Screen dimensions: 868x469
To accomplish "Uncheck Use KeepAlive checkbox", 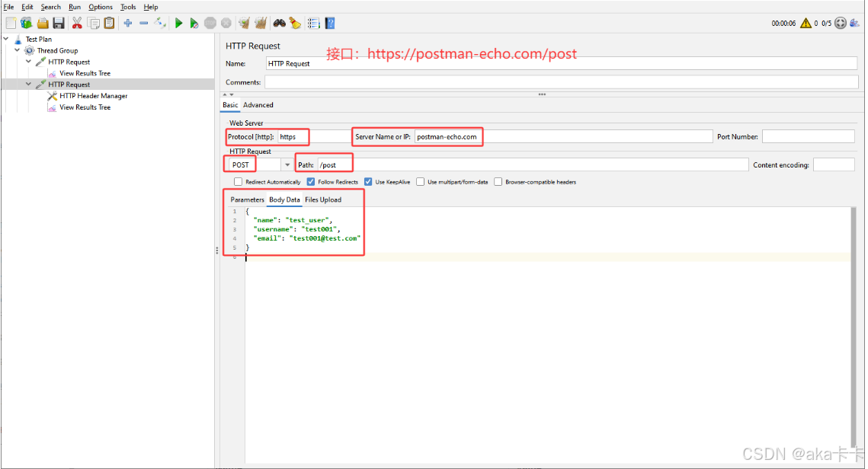I will [x=368, y=182].
